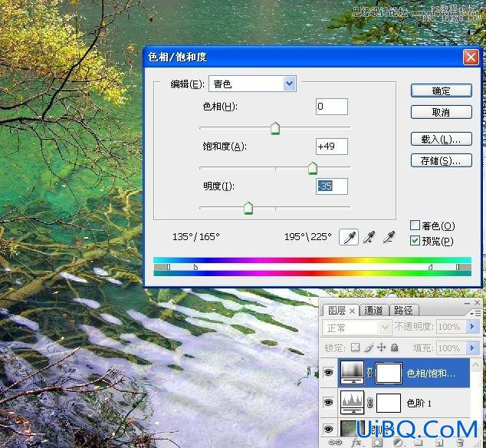This screenshot has height=448, width=486.
Task: Click the create new layer icon
Action: pyautogui.click(x=439, y=443)
